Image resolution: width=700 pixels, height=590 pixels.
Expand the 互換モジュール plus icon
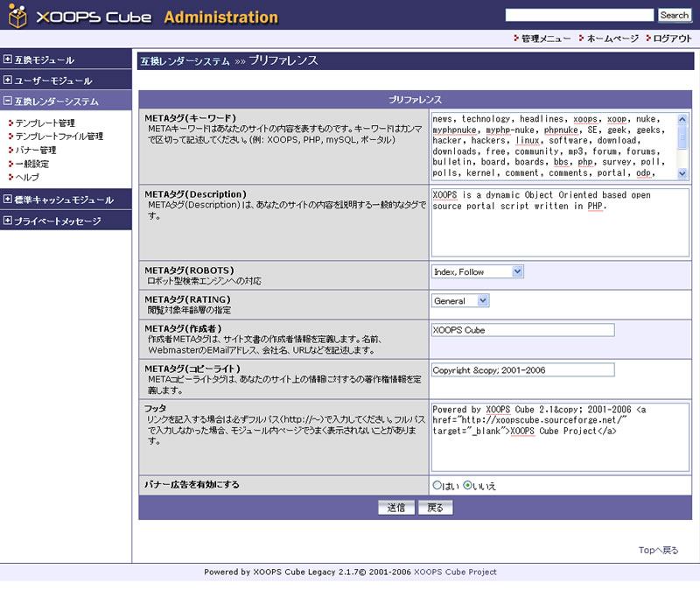coord(8,59)
